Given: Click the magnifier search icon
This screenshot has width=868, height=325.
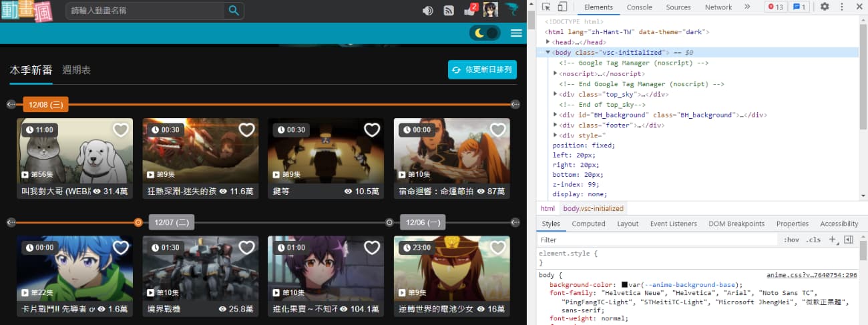Looking at the screenshot, I should [234, 10].
